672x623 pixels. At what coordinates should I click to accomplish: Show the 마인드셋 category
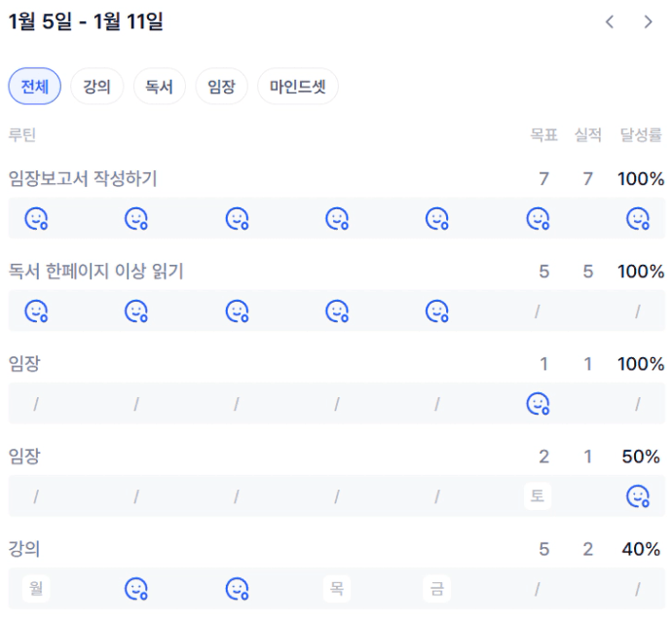click(x=297, y=86)
